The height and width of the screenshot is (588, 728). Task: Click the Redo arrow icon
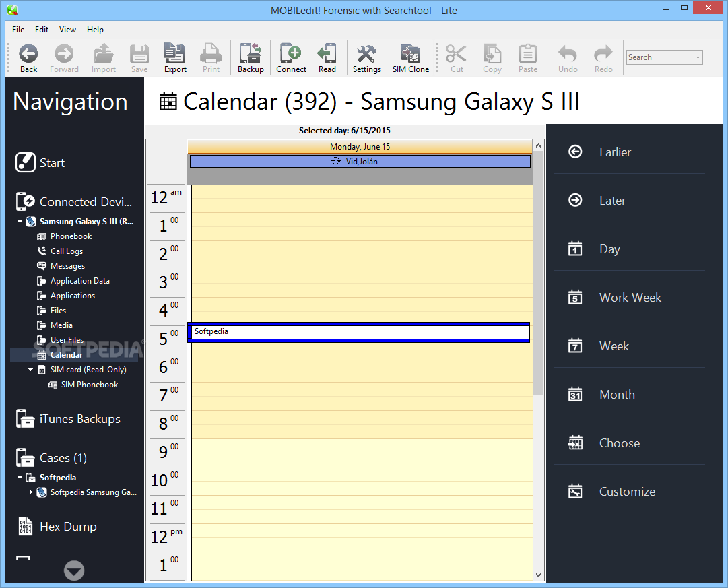603,54
